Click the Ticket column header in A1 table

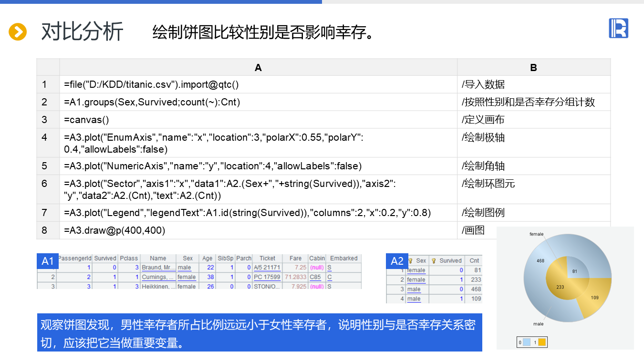tap(267, 259)
